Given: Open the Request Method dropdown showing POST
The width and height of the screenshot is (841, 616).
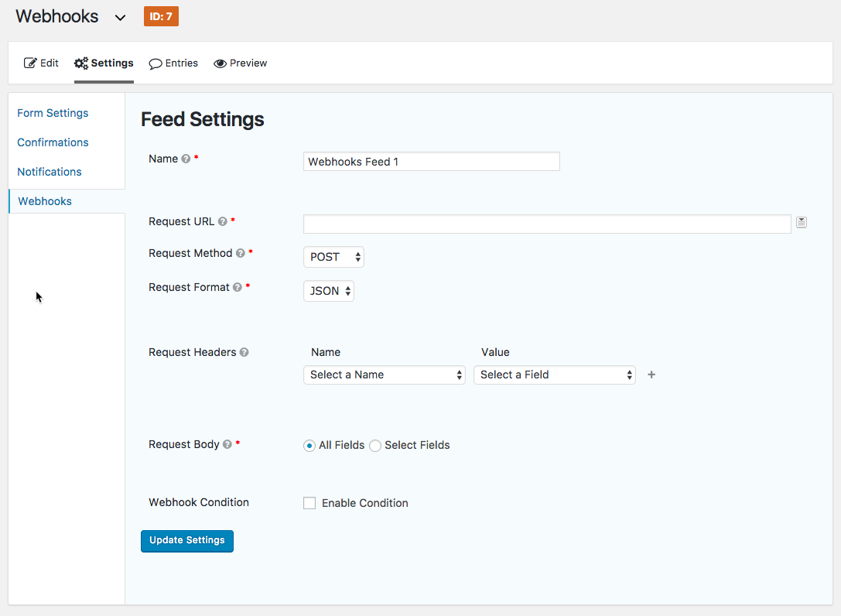Looking at the screenshot, I should (x=333, y=256).
